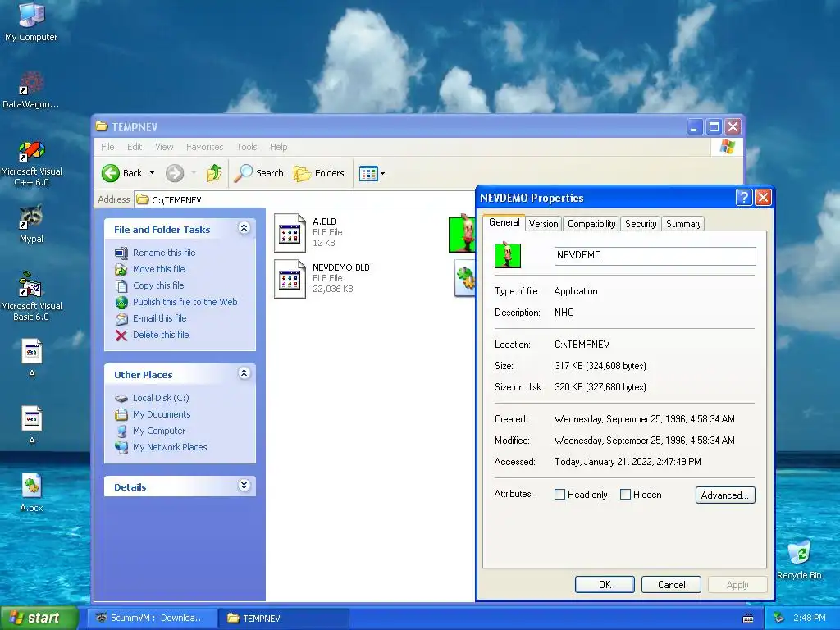Screen dimensions: 840x630
Task: Click Copy this file task
Action: [x=158, y=285]
